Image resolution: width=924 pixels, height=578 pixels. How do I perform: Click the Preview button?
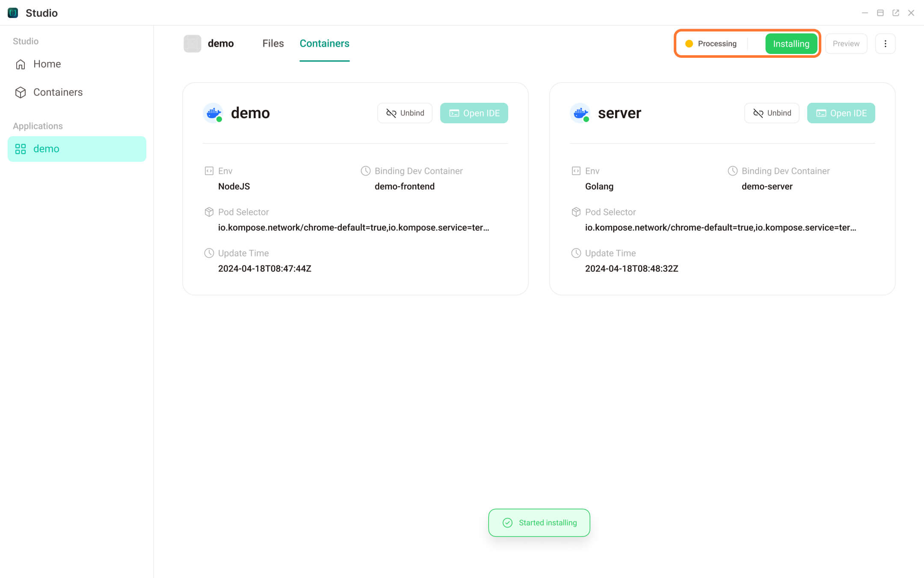846,44
